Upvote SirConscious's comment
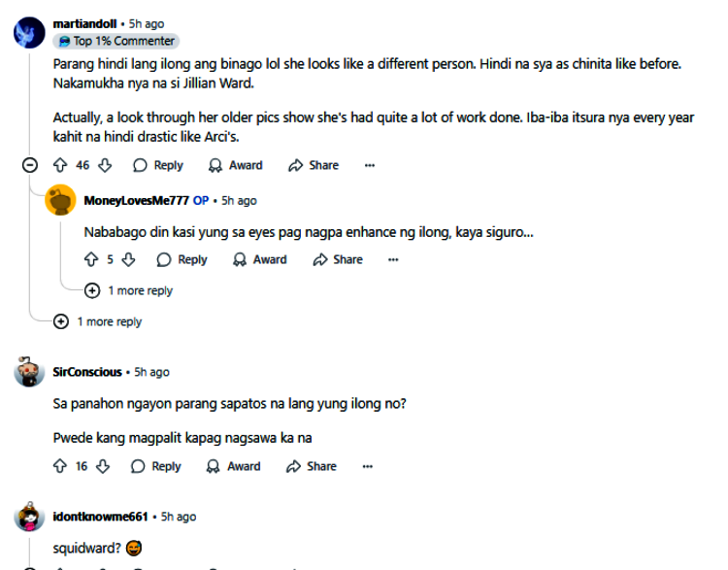728x570 pixels. 60,466
